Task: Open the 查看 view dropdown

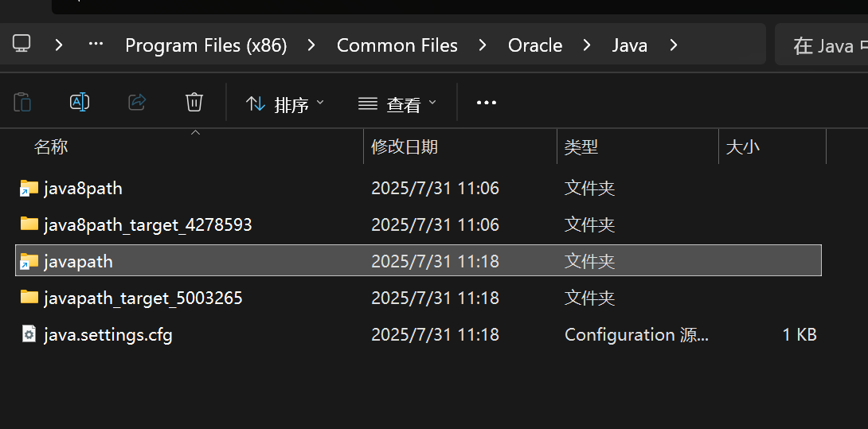Action: 397,103
